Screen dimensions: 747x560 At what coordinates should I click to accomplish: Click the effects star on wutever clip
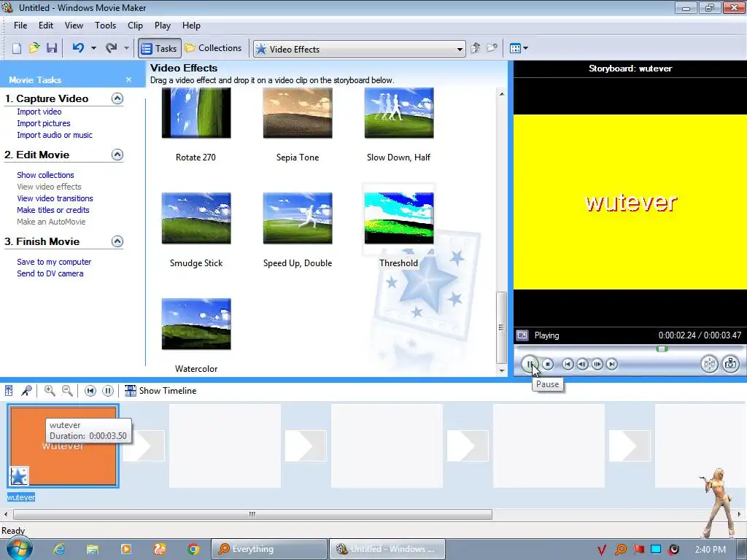(19, 476)
